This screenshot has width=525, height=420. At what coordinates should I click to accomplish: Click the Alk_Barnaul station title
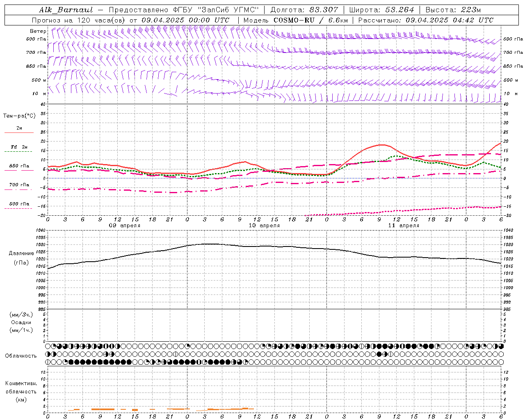point(66,10)
